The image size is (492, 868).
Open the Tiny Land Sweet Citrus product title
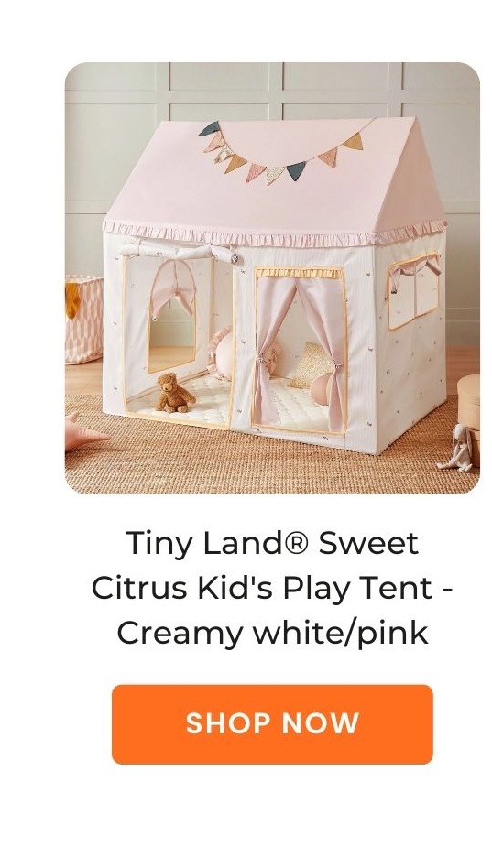pyautogui.click(x=272, y=588)
